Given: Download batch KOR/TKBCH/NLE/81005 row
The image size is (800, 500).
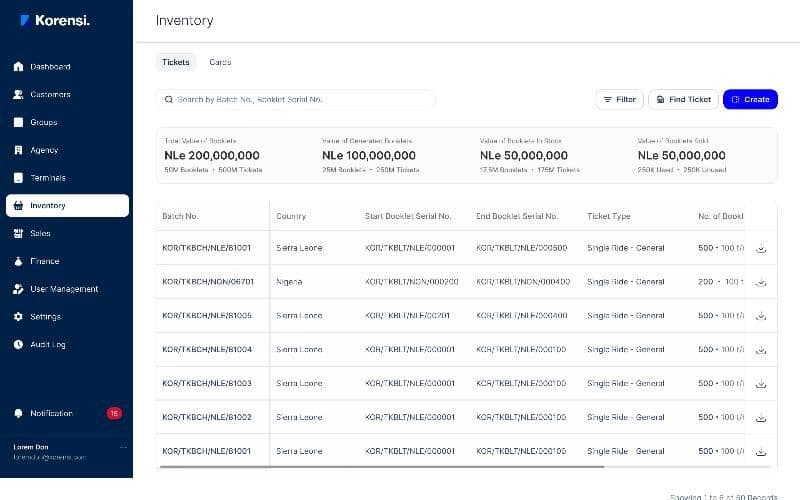Looking at the screenshot, I should coord(761,316).
